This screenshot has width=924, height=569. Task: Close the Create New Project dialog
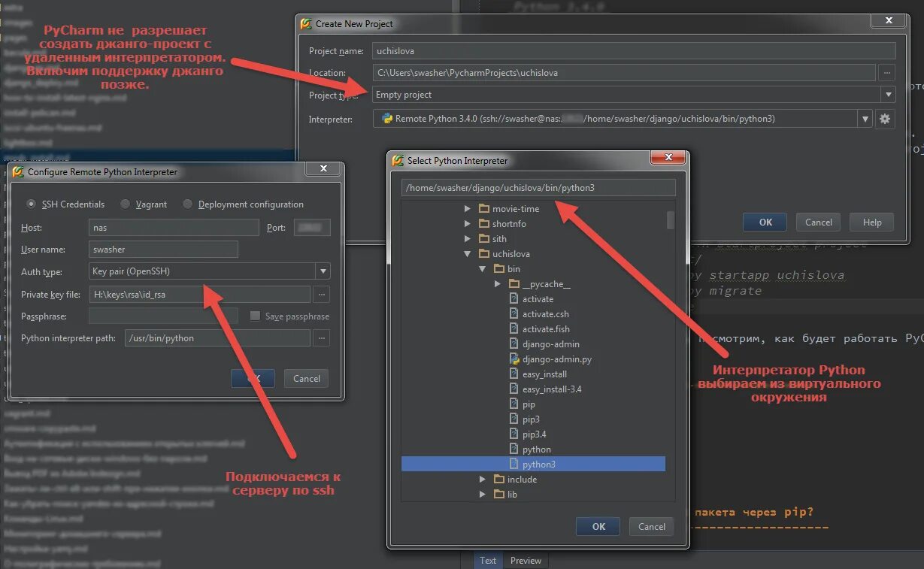tap(889, 20)
